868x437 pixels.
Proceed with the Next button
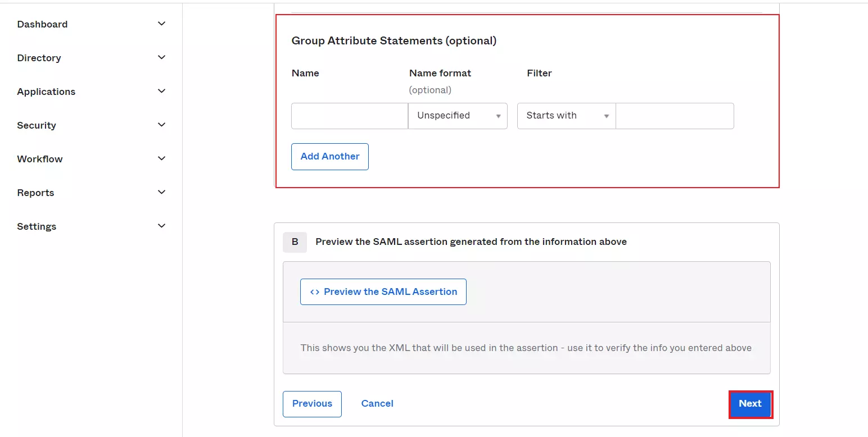[x=751, y=404]
